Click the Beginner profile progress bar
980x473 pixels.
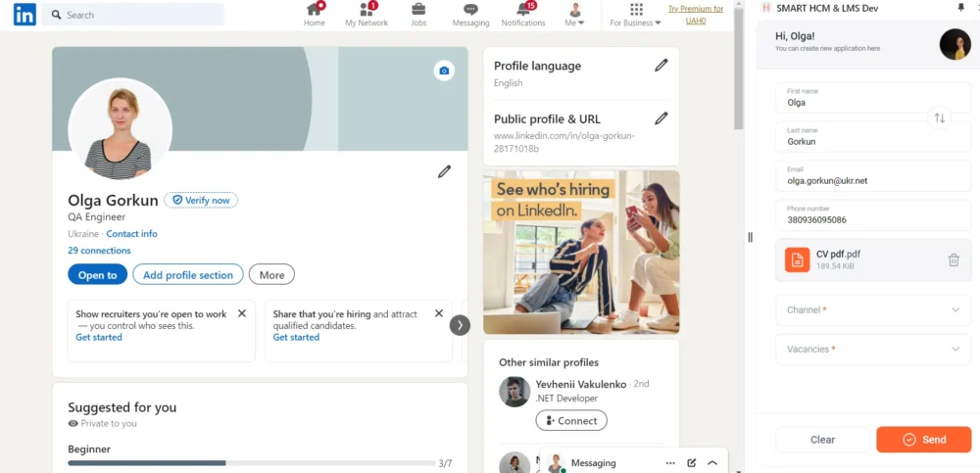[x=251, y=462]
